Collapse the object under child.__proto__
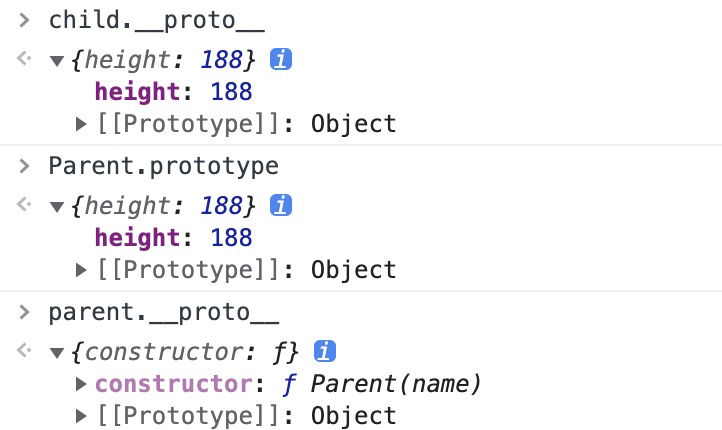The height and width of the screenshot is (430, 722). point(57,61)
